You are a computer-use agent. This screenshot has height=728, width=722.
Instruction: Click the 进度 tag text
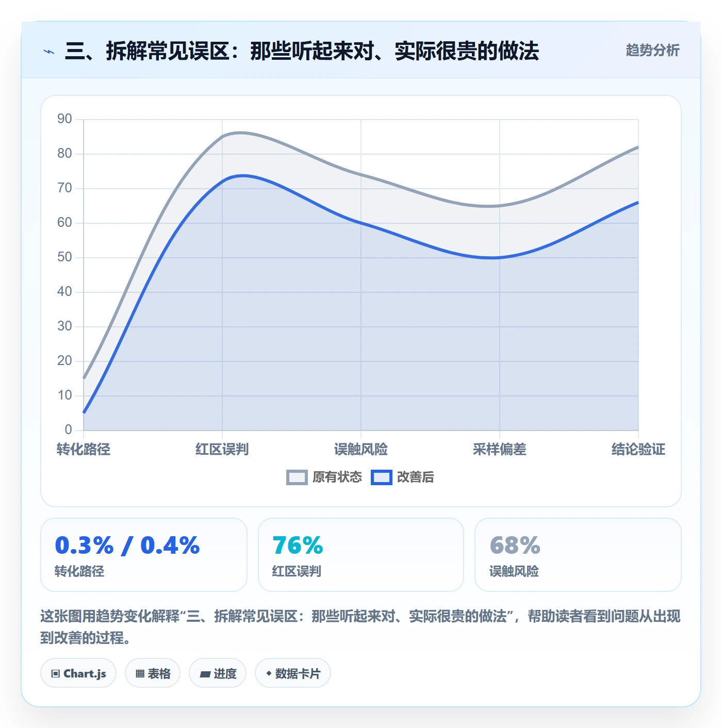(x=225, y=674)
